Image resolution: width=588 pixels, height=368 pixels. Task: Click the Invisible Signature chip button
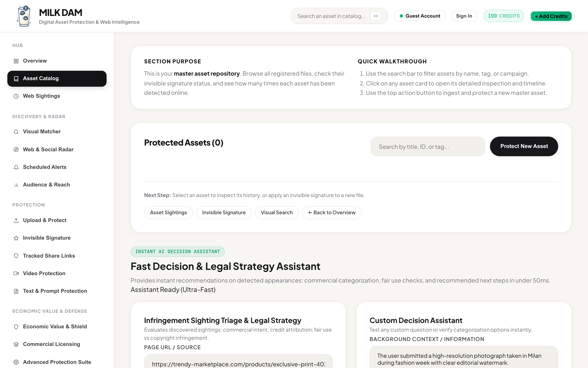224,212
